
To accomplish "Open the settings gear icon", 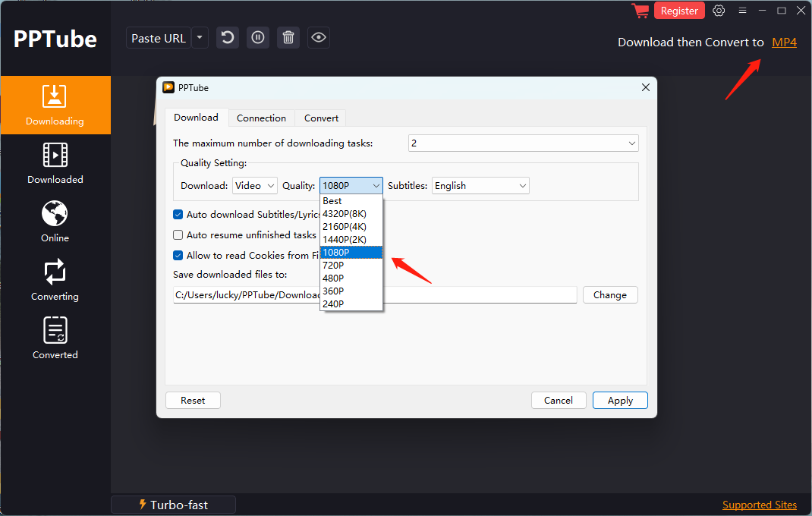I will [x=719, y=11].
